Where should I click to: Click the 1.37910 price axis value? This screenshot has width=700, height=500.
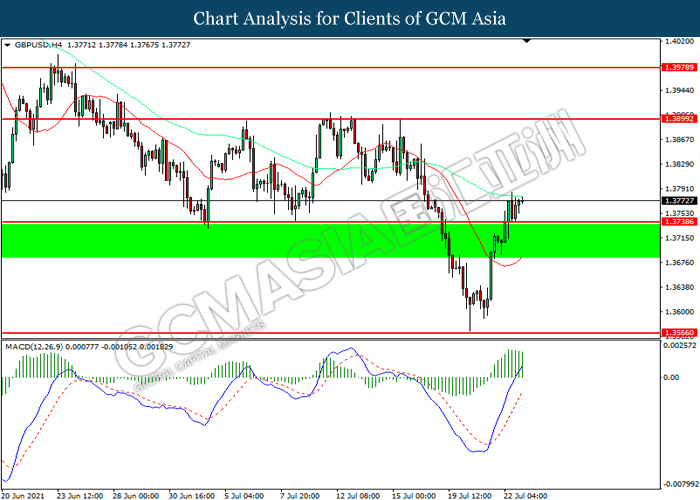[679, 189]
